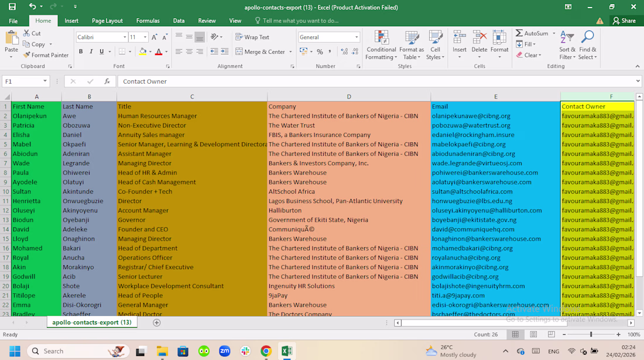644x360 pixels.
Task: Add a new sheet with plus button
Action: tap(156, 323)
